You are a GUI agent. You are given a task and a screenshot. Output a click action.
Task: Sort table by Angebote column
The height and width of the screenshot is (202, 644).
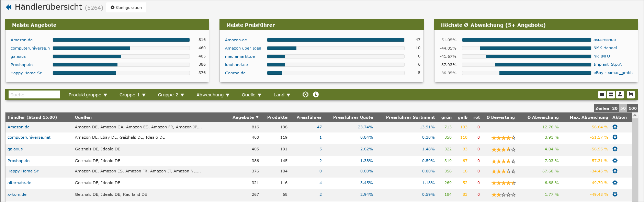coord(246,117)
